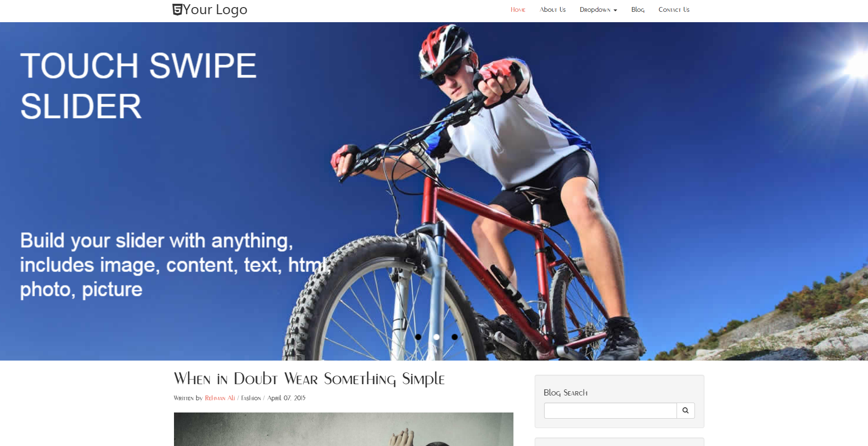Click the Your Logo brand text

point(215,9)
